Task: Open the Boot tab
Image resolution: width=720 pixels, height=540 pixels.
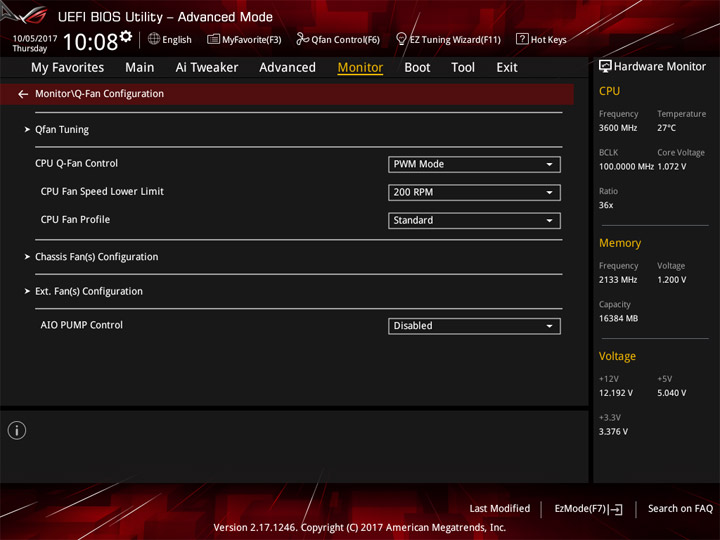Action: pos(417,68)
